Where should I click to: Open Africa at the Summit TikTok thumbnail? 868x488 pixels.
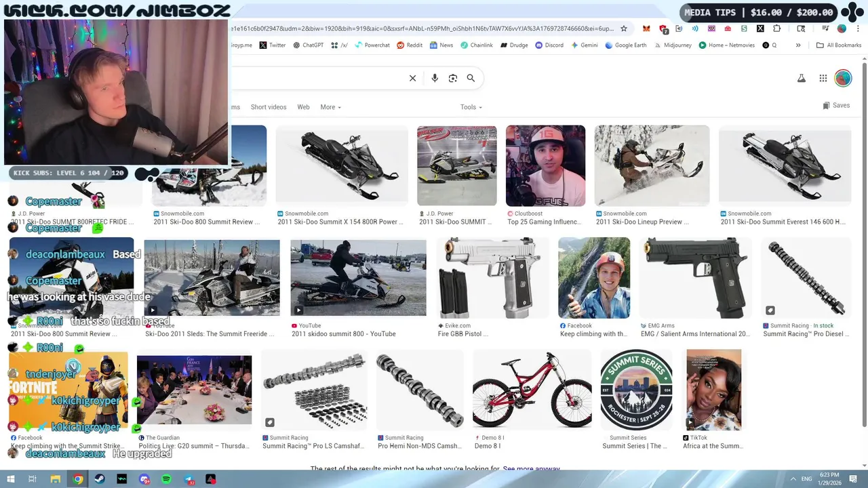[x=713, y=390]
